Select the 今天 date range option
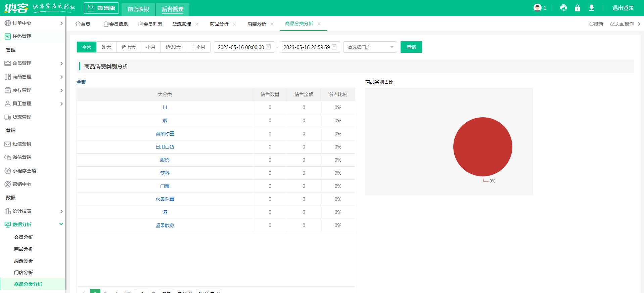 click(x=87, y=47)
